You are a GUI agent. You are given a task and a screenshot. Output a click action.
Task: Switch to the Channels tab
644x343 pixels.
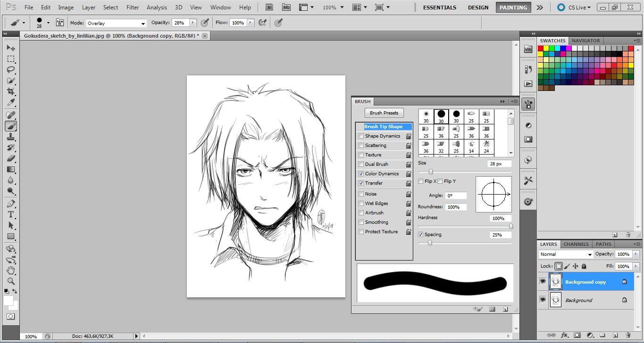click(576, 244)
